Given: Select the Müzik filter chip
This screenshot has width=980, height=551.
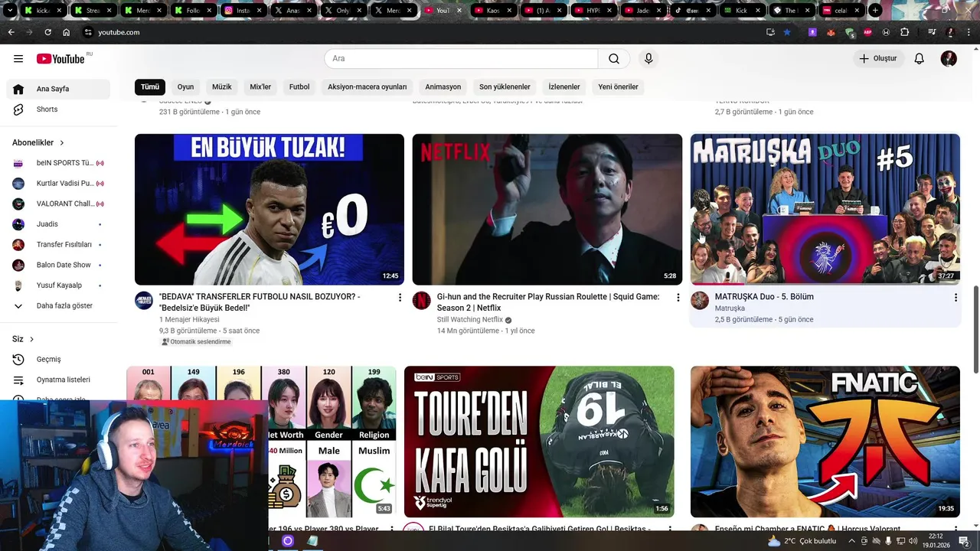Looking at the screenshot, I should 222,86.
